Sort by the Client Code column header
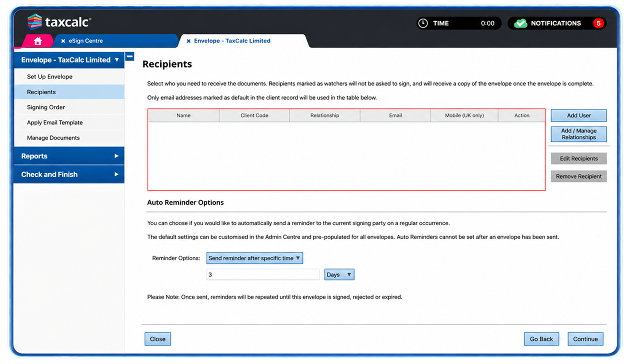628x364 pixels. [254, 115]
